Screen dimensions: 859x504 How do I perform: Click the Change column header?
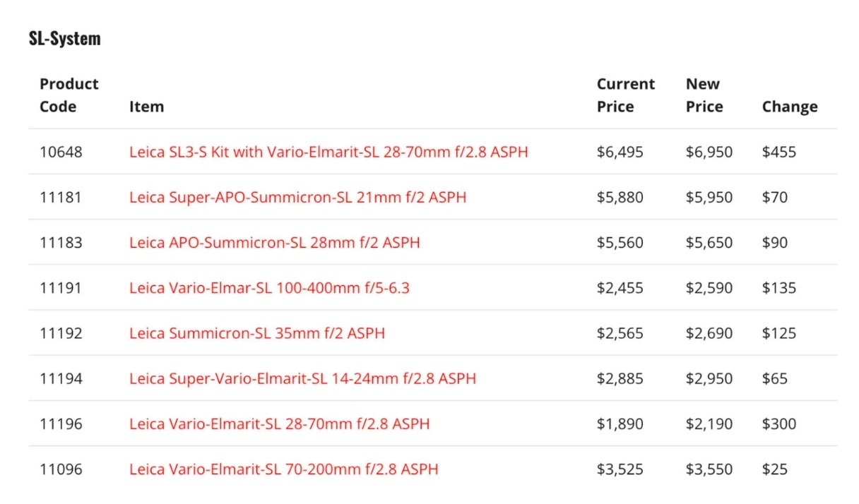(x=789, y=107)
